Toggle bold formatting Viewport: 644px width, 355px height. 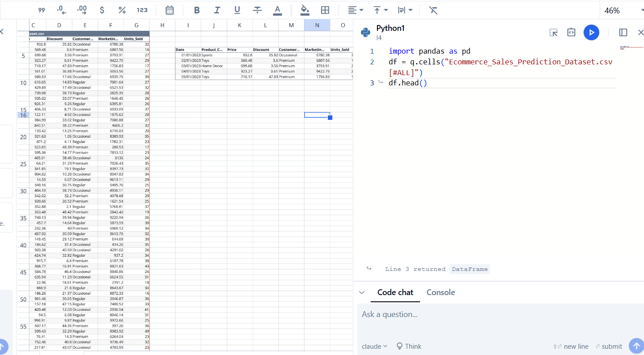coord(197,10)
